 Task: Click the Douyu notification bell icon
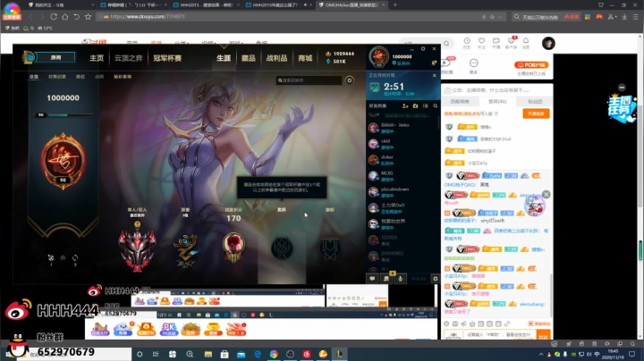(x=526, y=41)
